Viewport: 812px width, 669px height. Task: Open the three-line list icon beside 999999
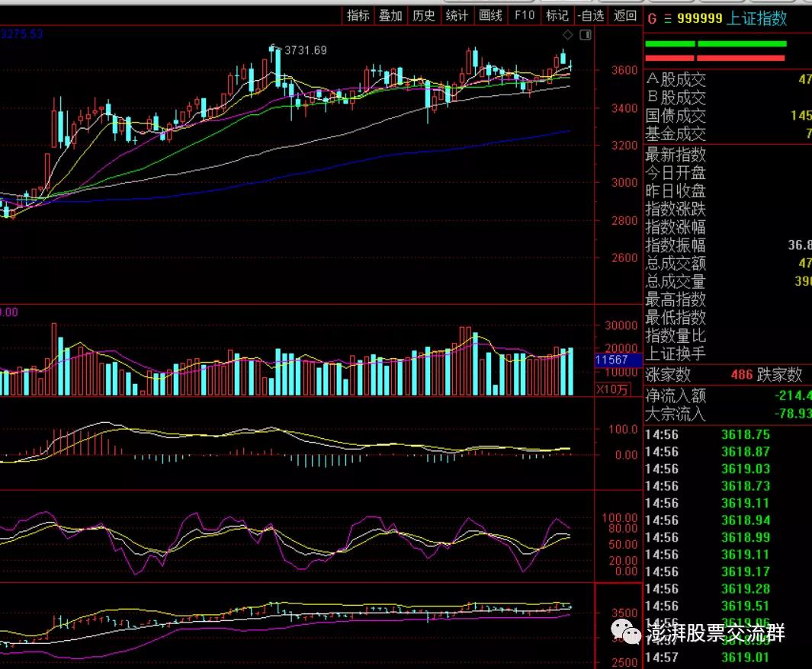668,19
